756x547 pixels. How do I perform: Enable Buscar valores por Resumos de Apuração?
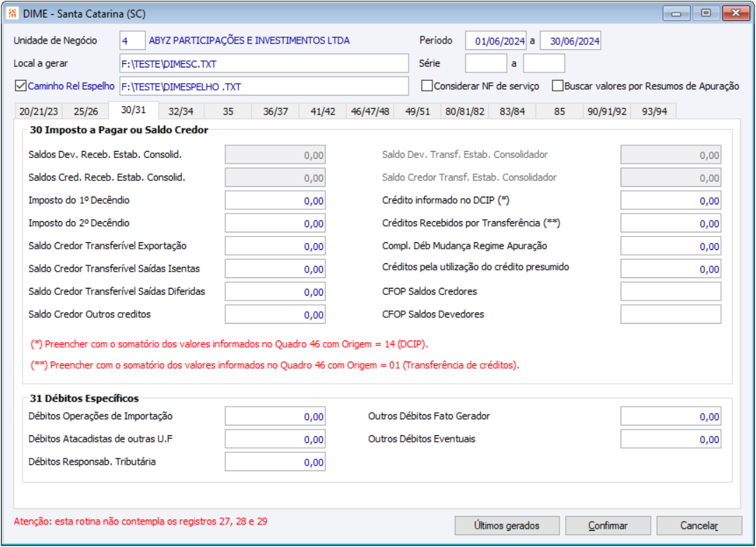click(x=557, y=86)
